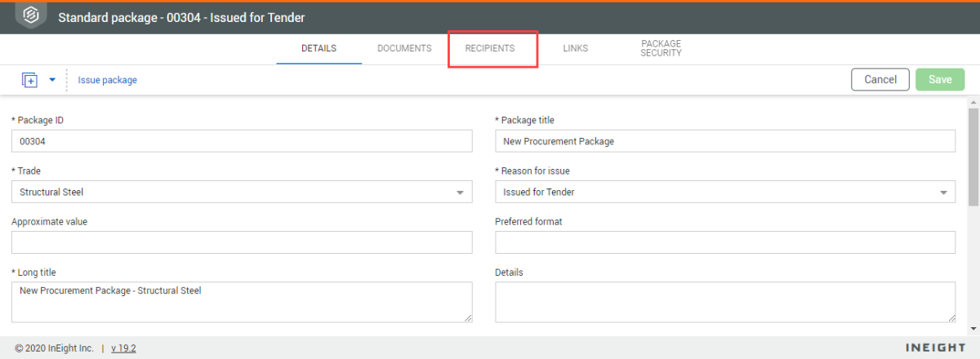The height and width of the screenshot is (359, 980).
Task: Switch to the Details tab
Action: click(x=318, y=48)
